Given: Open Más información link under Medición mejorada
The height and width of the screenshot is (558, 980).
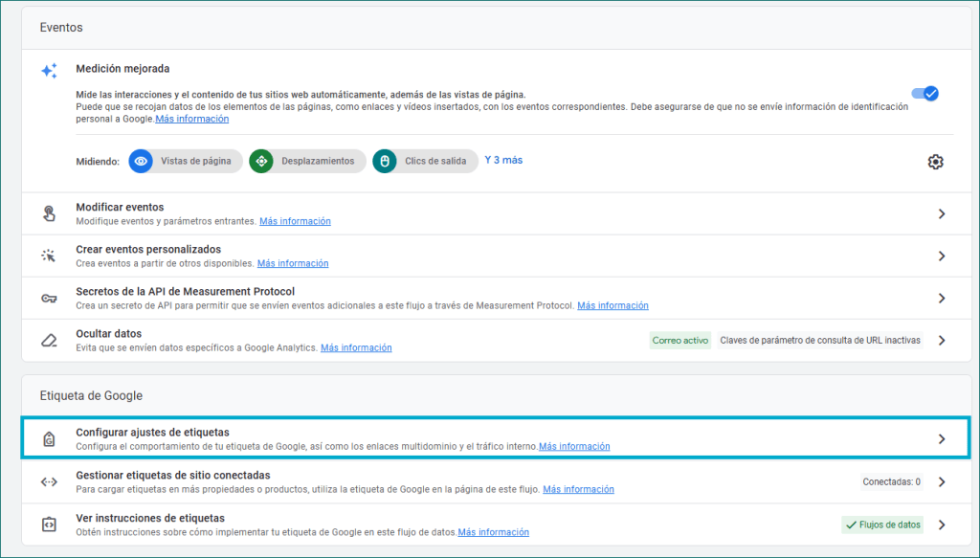Looking at the screenshot, I should (x=192, y=120).
